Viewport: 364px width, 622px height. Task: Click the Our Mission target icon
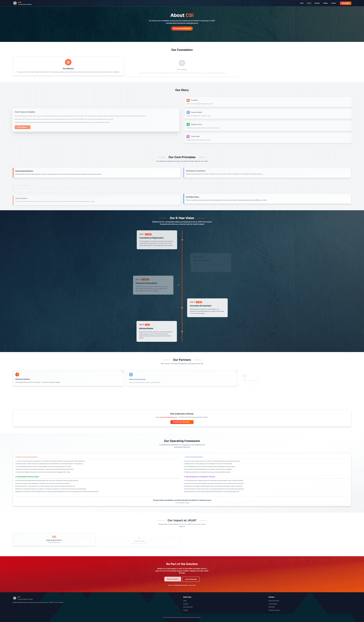(68, 62)
